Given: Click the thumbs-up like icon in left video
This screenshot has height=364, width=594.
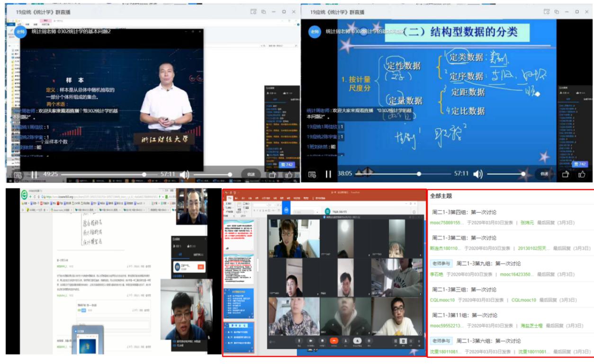Looking at the screenshot, I should [288, 174].
